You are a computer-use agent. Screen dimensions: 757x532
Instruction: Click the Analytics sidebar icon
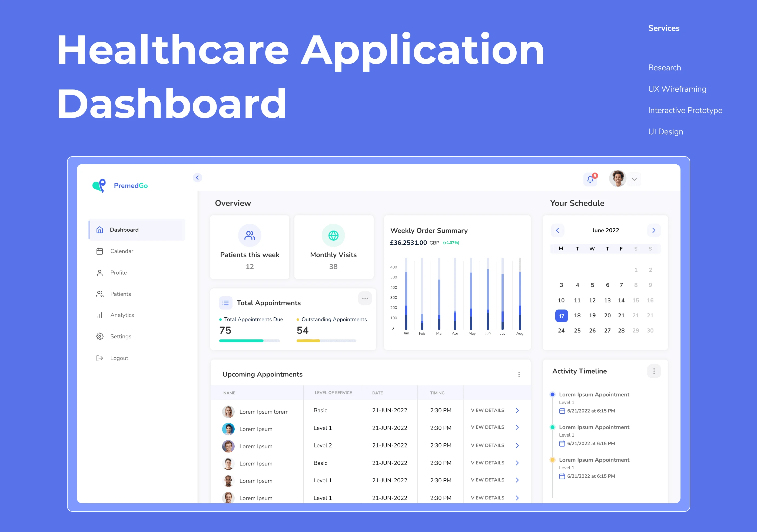click(99, 315)
